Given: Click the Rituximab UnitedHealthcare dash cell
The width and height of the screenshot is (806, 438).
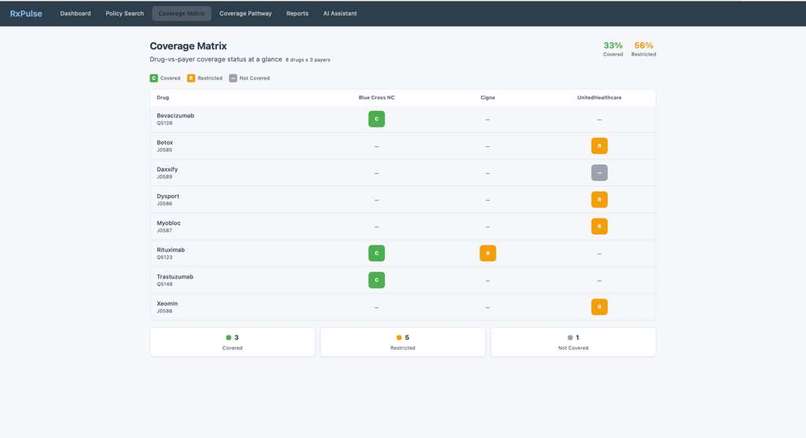Looking at the screenshot, I should click(599, 254).
